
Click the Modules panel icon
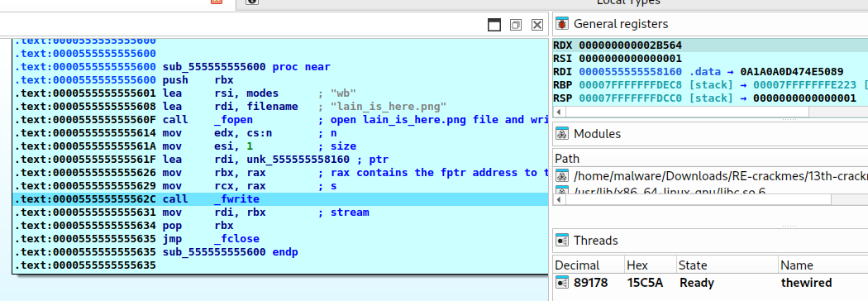[562, 134]
